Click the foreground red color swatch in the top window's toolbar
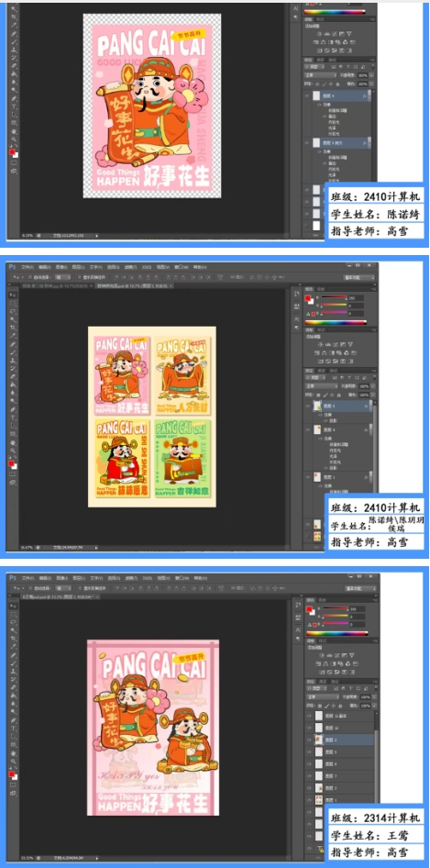The width and height of the screenshot is (430, 868). 12,152
